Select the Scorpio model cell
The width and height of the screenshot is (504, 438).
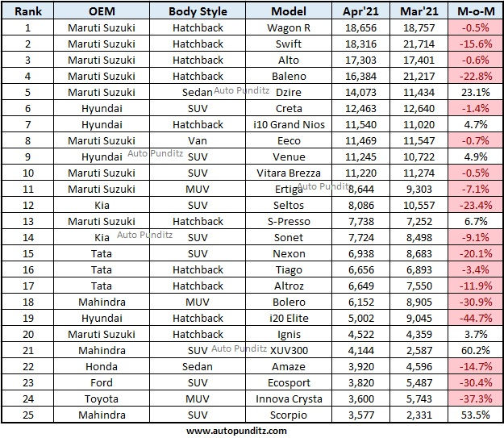(x=287, y=415)
